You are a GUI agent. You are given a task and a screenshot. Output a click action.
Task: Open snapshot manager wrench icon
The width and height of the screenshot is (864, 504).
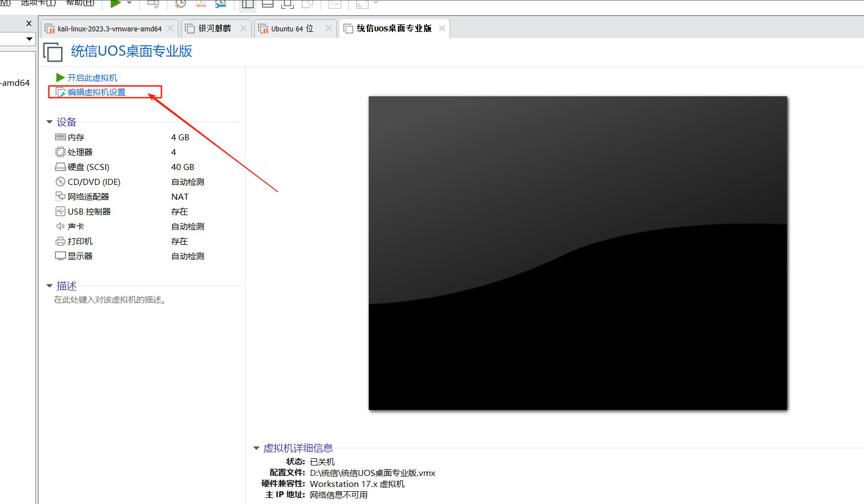pyautogui.click(x=221, y=4)
